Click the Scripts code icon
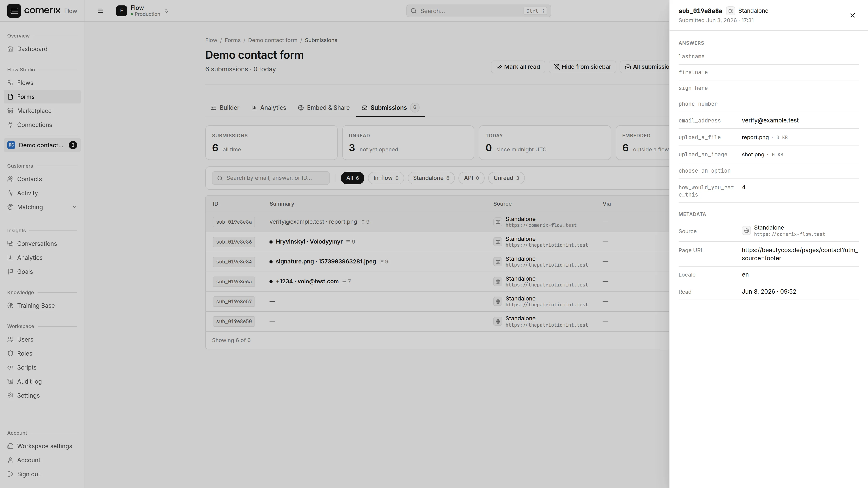The image size is (868, 488). tap(10, 367)
